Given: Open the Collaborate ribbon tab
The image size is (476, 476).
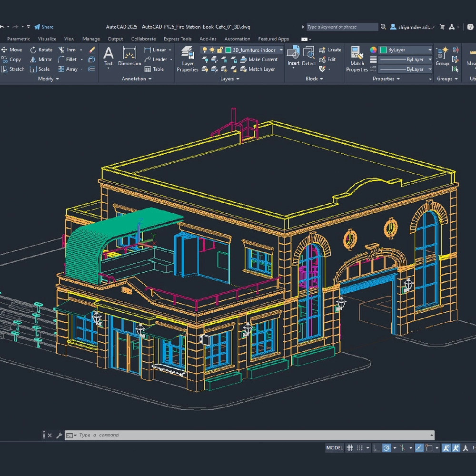Looking at the screenshot, I should pyautogui.click(x=143, y=39).
